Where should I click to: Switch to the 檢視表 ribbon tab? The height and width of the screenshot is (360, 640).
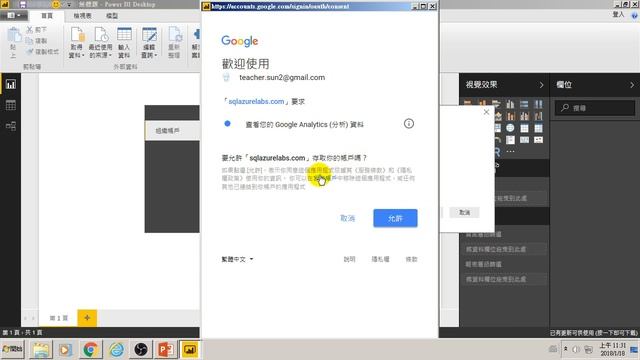[x=82, y=16]
